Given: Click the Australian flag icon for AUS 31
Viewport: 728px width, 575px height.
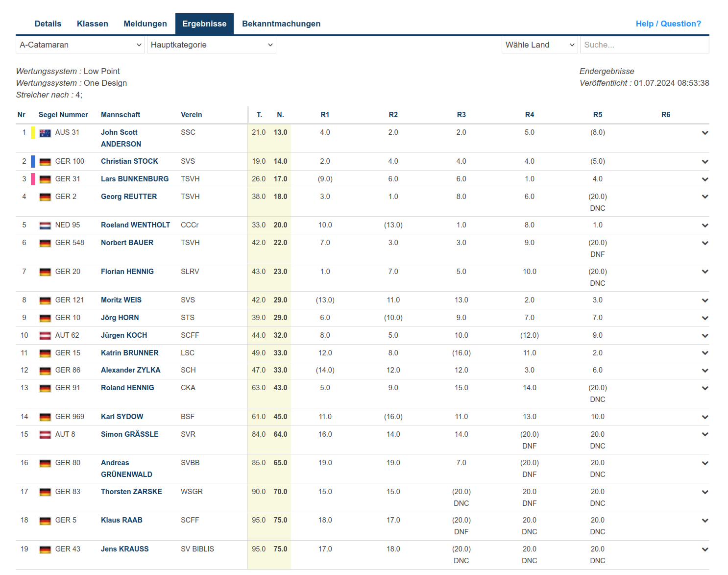Looking at the screenshot, I should pyautogui.click(x=45, y=133).
